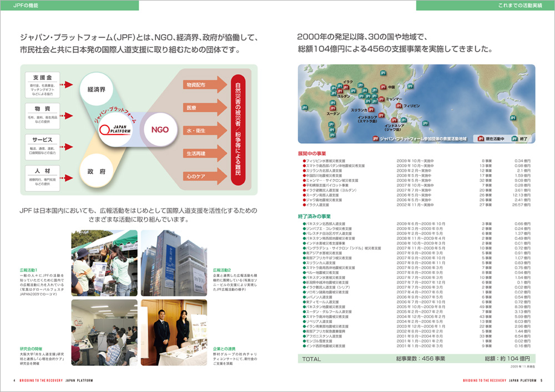
Task: Click the 研究会の開催 caption heading
Action: (31, 349)
